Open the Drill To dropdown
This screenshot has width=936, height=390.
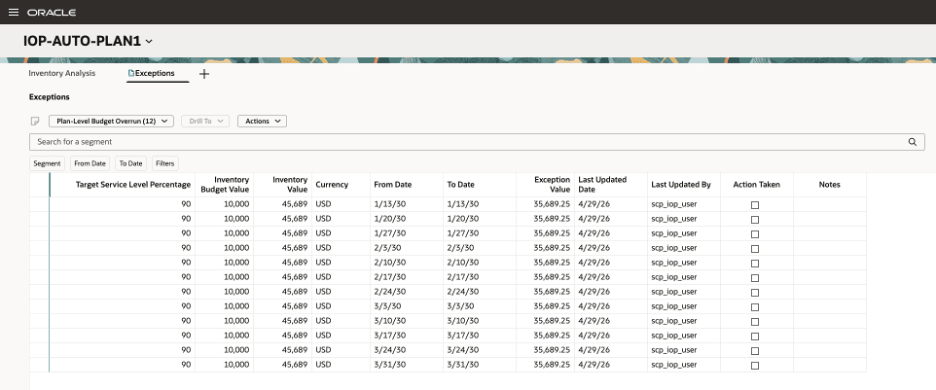pyautogui.click(x=205, y=121)
